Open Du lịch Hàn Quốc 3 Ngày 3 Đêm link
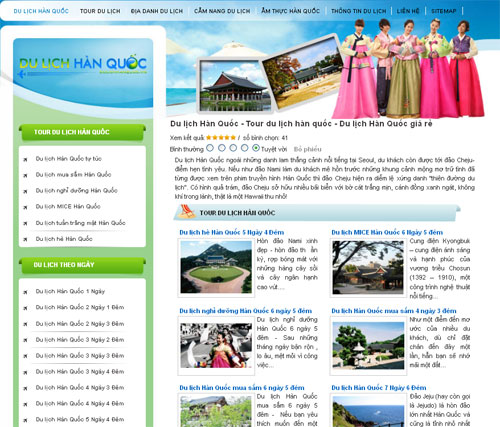 coord(80,356)
